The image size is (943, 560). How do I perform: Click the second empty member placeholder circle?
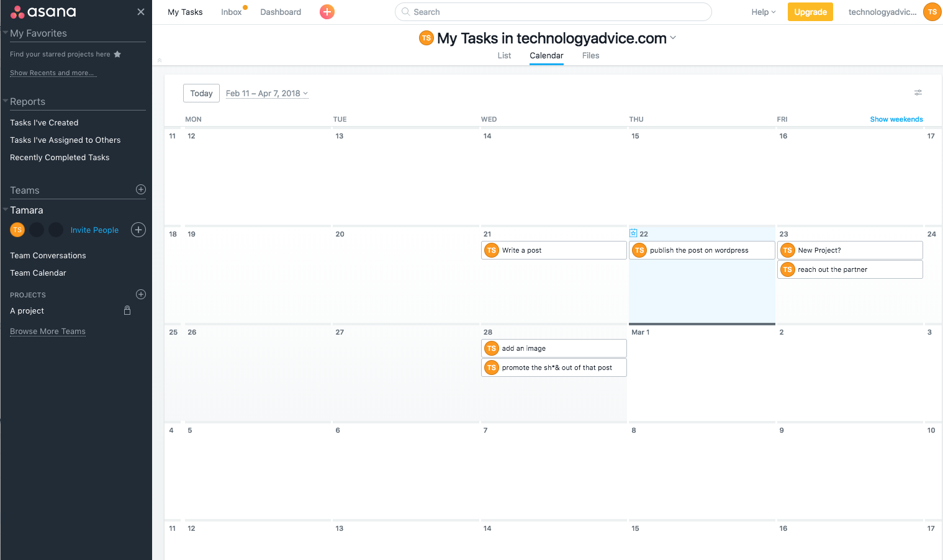[56, 230]
